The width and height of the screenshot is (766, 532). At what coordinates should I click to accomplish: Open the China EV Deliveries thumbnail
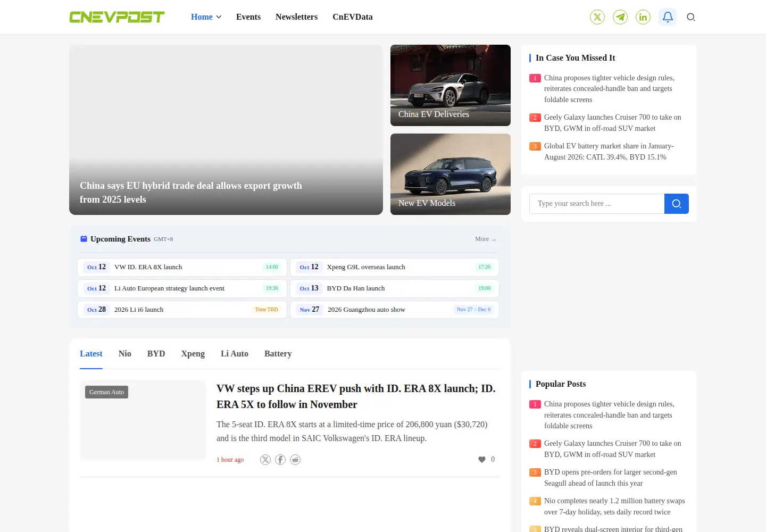pyautogui.click(x=451, y=85)
